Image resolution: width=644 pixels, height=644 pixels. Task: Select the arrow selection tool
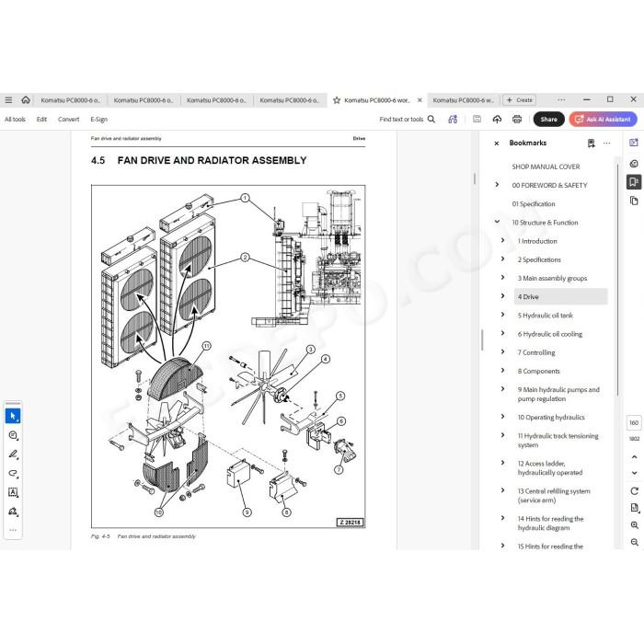13,416
